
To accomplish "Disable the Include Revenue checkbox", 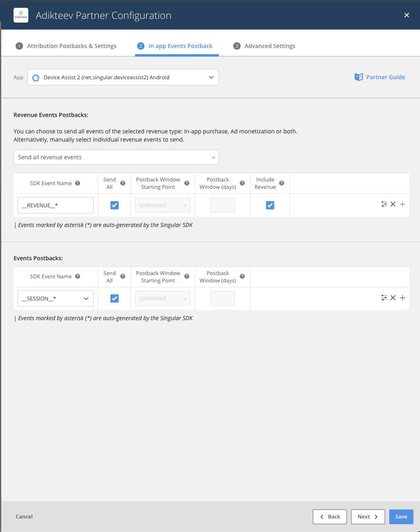I will click(270, 205).
